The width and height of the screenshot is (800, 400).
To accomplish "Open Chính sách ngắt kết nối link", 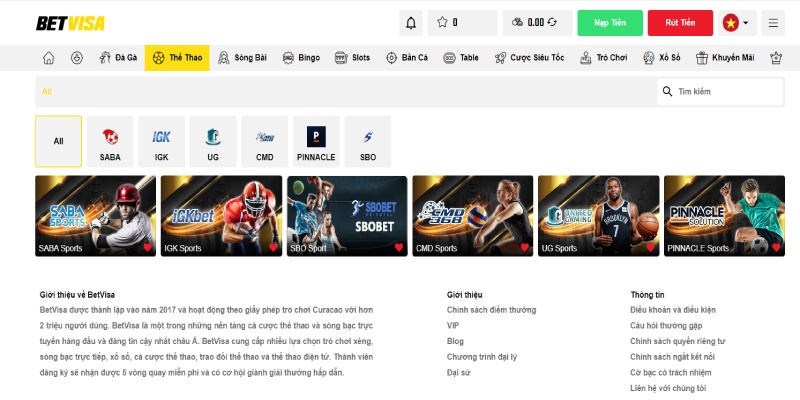I will [672, 357].
